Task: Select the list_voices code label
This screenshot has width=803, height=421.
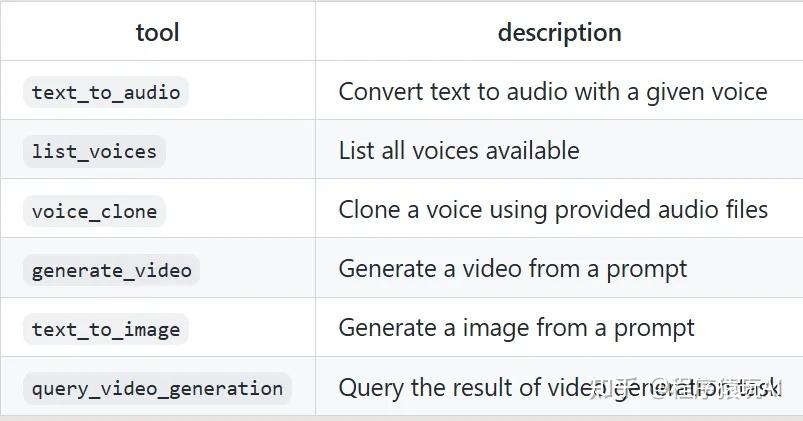Action: (x=94, y=152)
